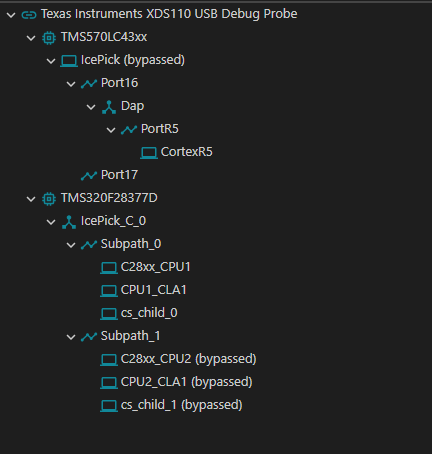Collapse the TMS320F28377D device node
This screenshot has width=432, height=454.
click(x=31, y=199)
